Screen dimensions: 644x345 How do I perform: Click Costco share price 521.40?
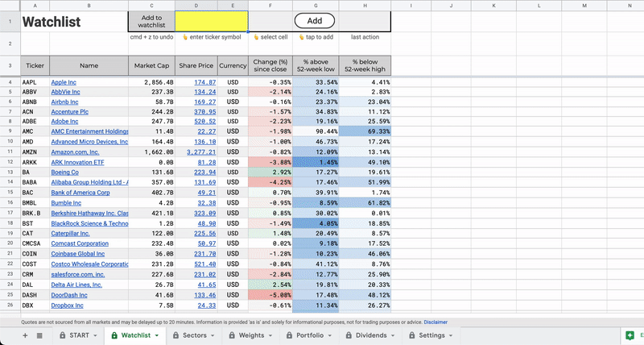click(205, 264)
